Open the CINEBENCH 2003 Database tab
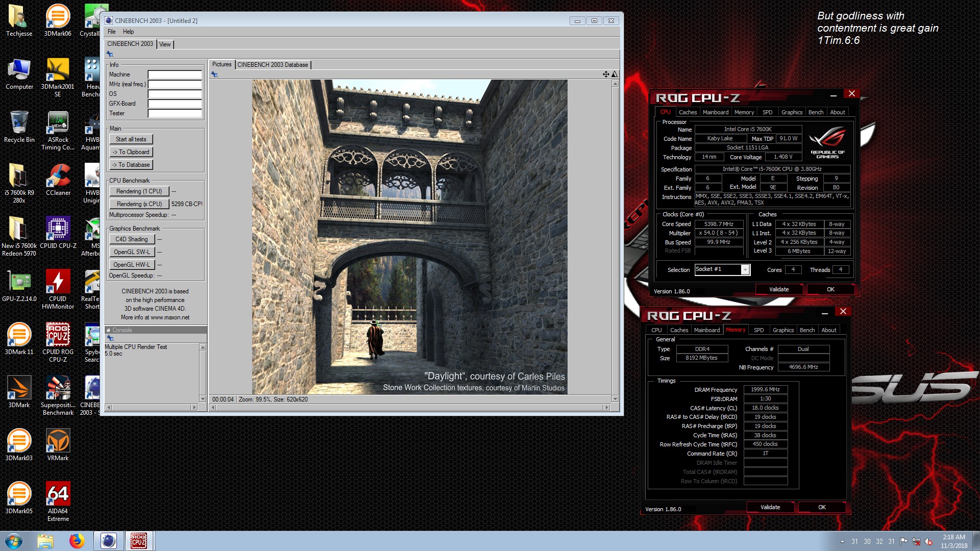The image size is (980, 551). point(273,65)
